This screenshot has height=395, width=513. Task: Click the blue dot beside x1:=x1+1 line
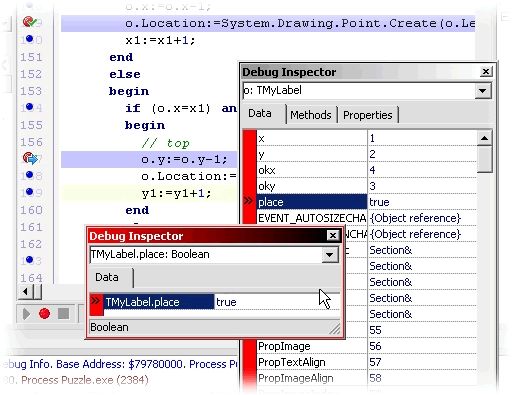click(29, 39)
